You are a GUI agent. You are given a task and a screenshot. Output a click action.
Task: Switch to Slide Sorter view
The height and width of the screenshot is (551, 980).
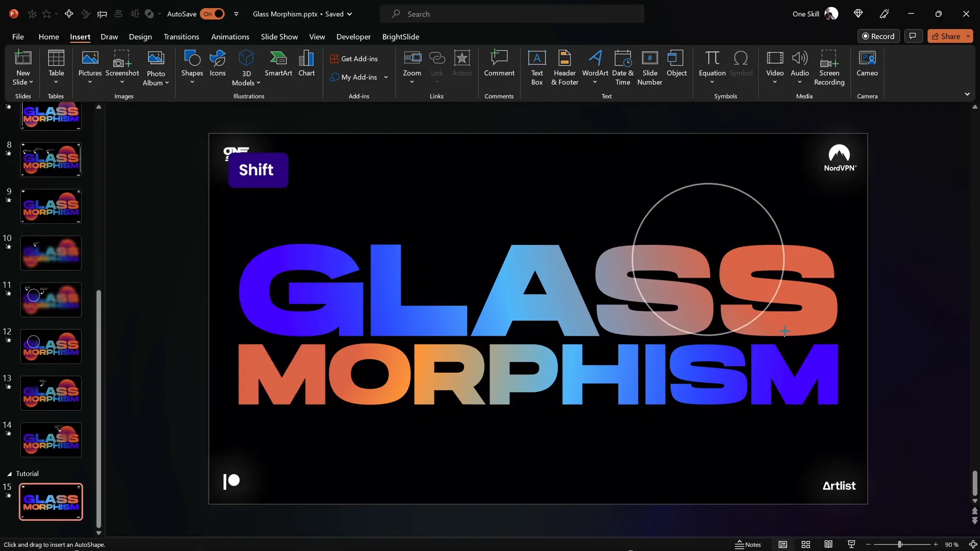coord(805,544)
